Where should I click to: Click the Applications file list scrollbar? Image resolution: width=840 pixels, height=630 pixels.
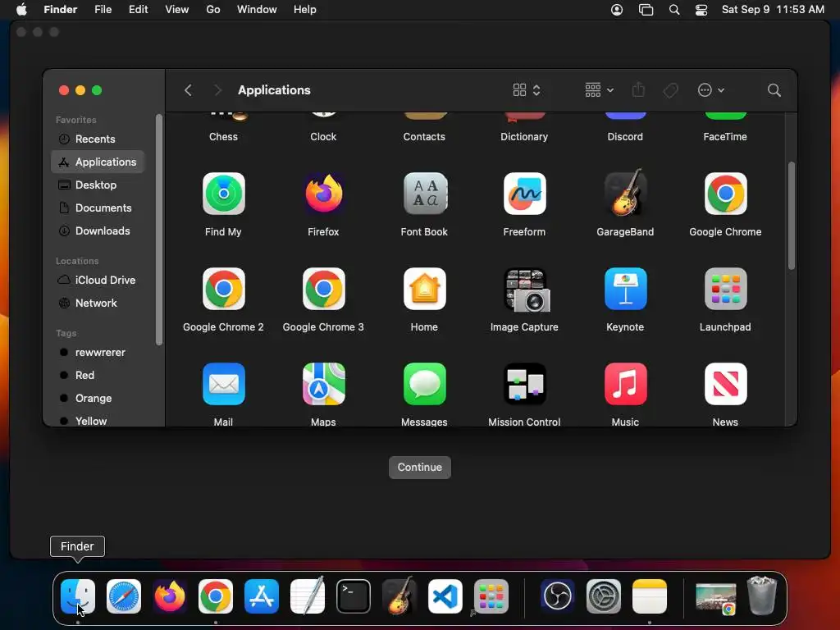coord(792,216)
